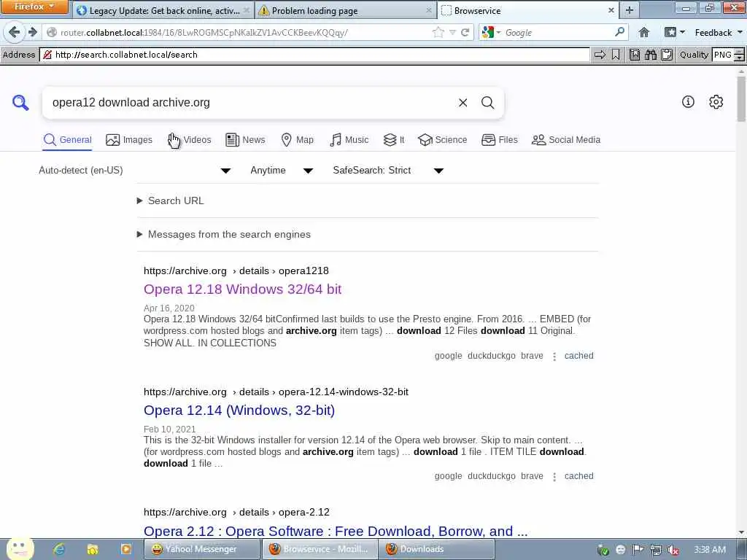Click the archive.org opera1218 URL breadcrumb
The height and width of the screenshot is (560, 747).
236,271
